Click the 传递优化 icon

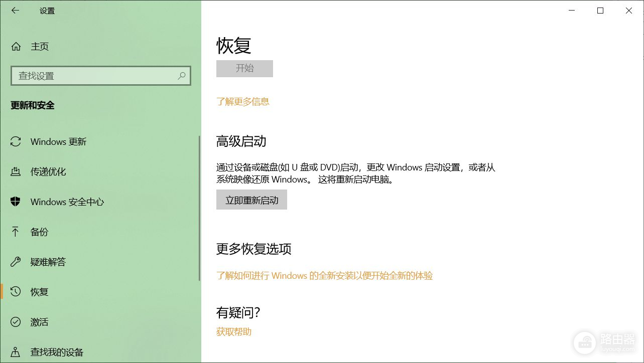pyautogui.click(x=16, y=172)
